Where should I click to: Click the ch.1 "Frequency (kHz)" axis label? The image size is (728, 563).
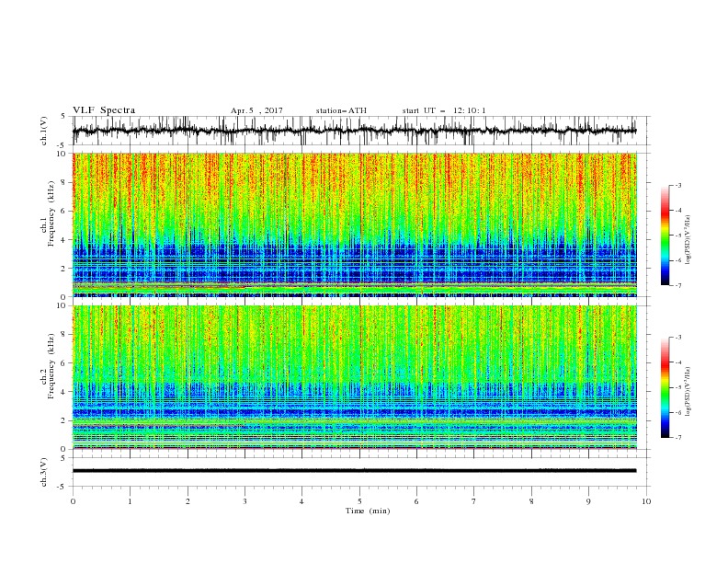pos(51,213)
